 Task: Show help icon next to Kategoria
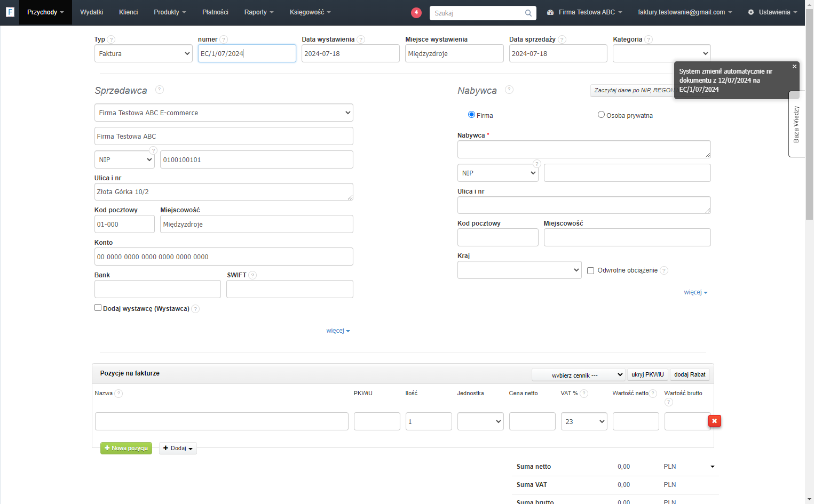tap(649, 39)
